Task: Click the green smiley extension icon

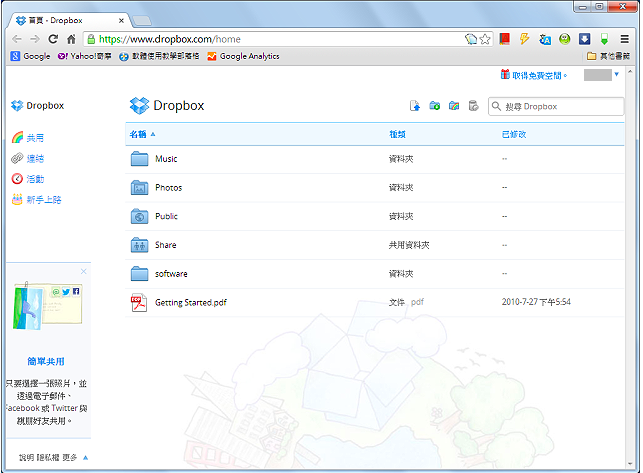Action: click(565, 39)
